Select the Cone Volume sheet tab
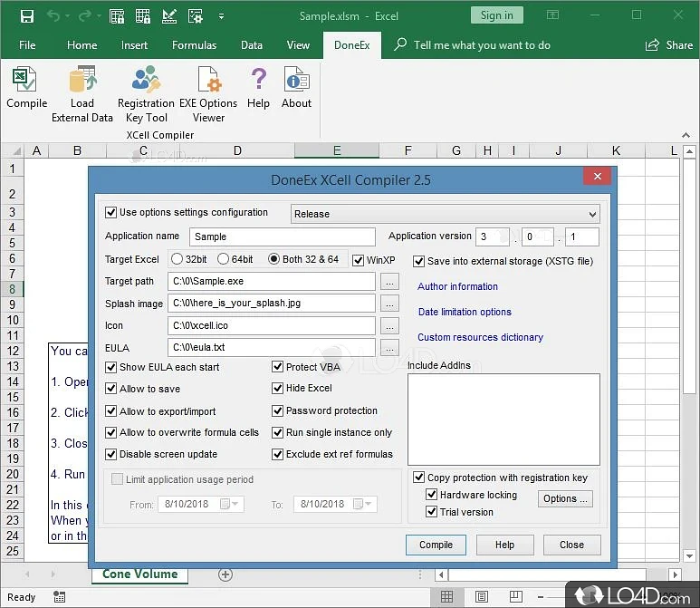 (139, 574)
